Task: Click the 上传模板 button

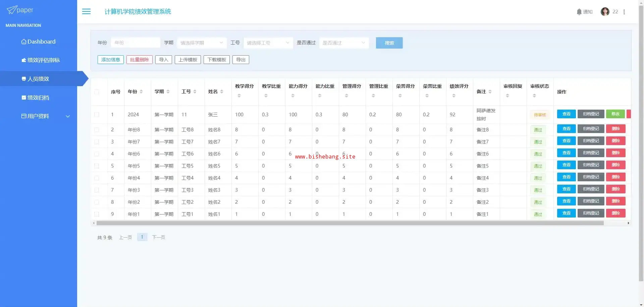Action: point(188,60)
